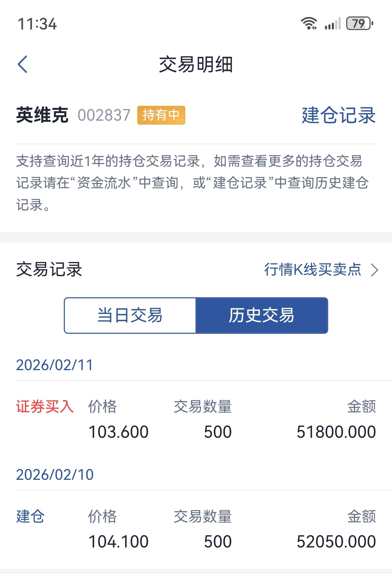
Task: Tap the 2026/02/10 date header
Action: point(55,474)
